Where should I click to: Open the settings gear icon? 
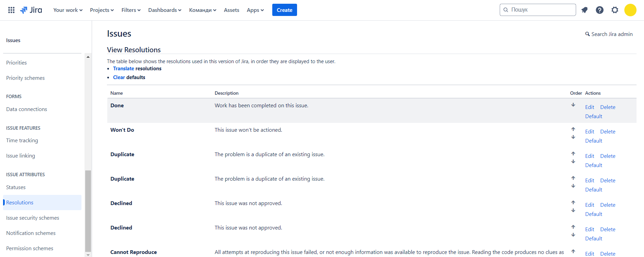615,10
